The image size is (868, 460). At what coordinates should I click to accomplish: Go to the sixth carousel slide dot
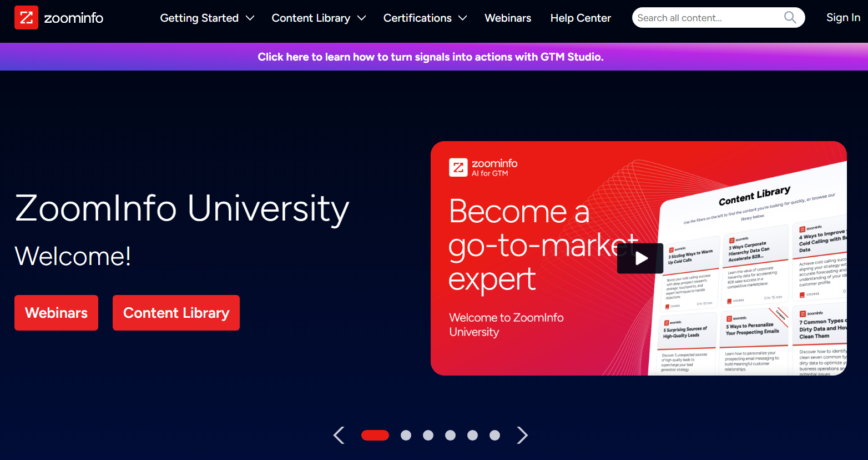(495, 436)
